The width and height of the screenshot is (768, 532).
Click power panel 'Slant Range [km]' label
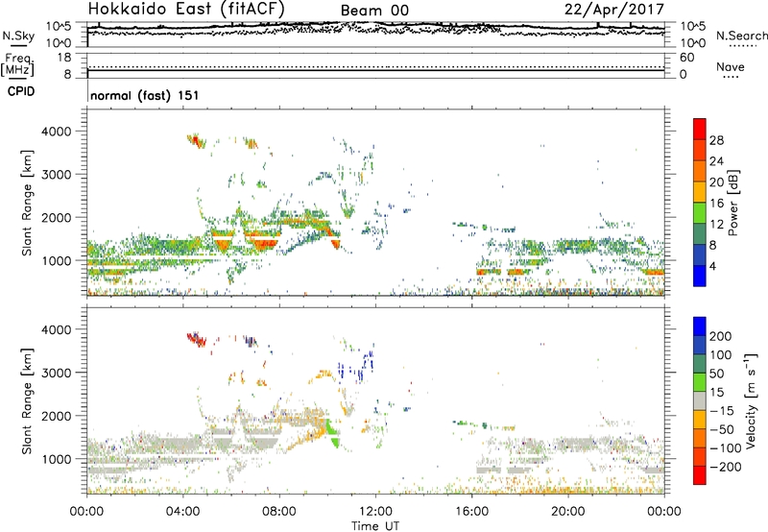point(27,203)
